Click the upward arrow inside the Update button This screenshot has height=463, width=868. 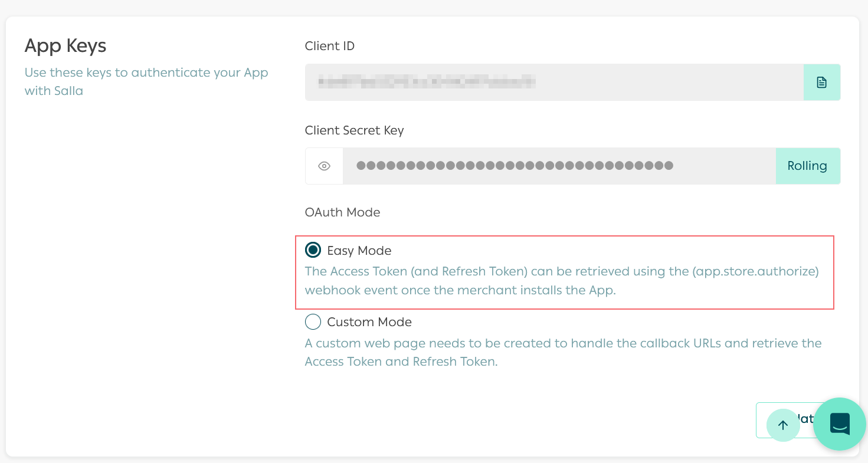pyautogui.click(x=783, y=425)
